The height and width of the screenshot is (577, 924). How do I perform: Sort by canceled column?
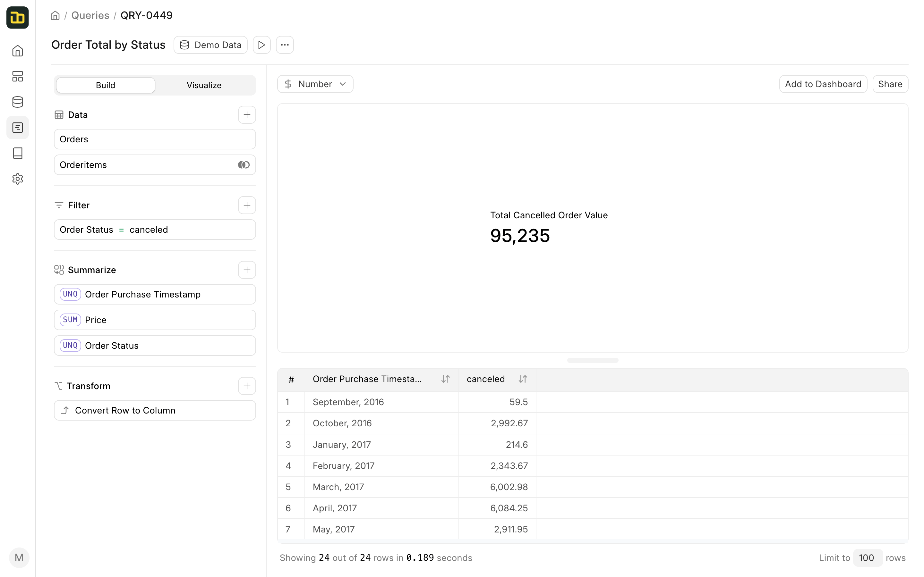(x=523, y=379)
